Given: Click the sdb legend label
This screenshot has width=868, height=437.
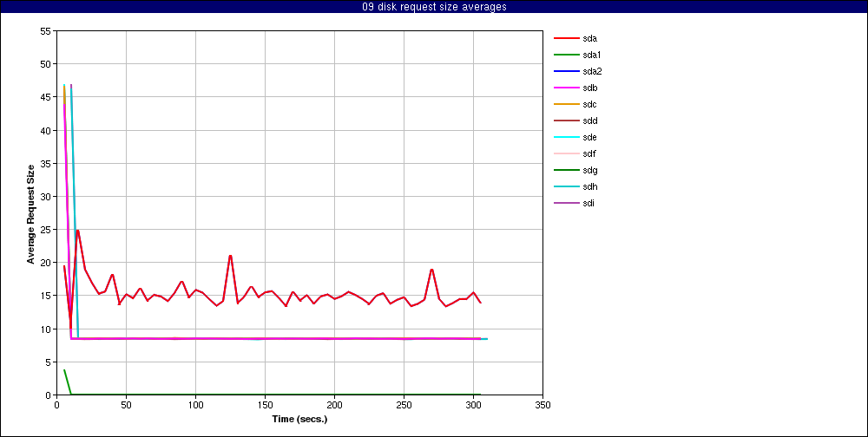Looking at the screenshot, I should 590,88.
